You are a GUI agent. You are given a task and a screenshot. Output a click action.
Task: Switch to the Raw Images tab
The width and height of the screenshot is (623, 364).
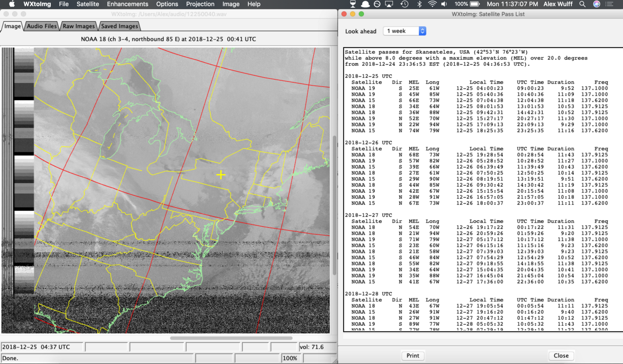(79, 26)
